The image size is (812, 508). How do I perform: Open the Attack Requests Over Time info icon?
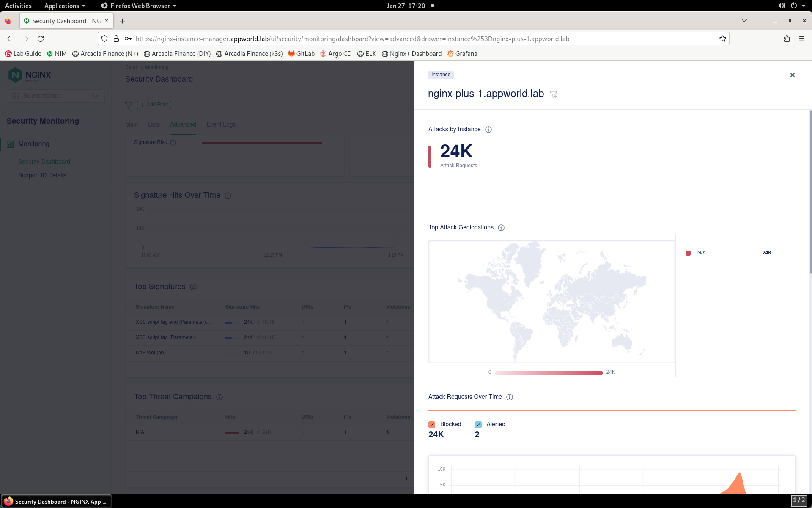(x=510, y=397)
